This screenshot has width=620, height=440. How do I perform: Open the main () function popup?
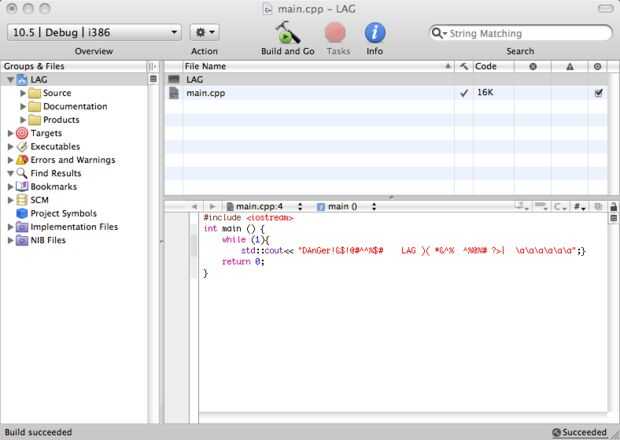tap(347, 206)
